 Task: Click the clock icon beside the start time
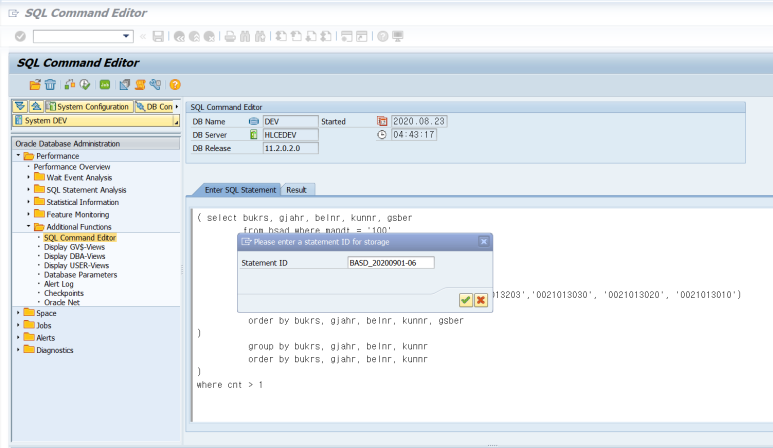pos(382,135)
